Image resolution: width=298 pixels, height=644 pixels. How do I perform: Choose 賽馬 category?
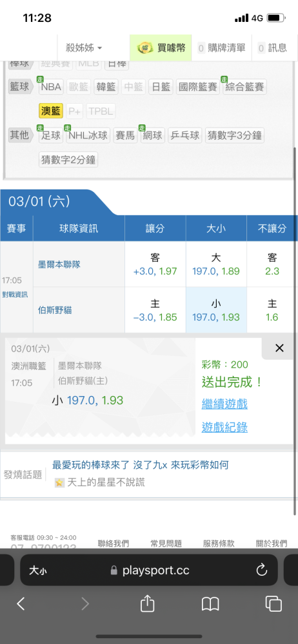pyautogui.click(x=125, y=135)
